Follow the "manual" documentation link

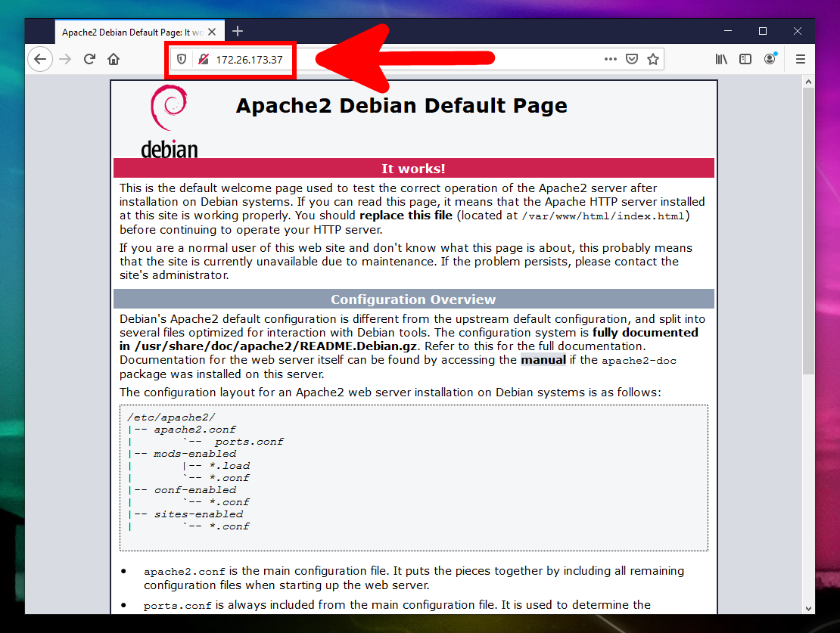[543, 360]
